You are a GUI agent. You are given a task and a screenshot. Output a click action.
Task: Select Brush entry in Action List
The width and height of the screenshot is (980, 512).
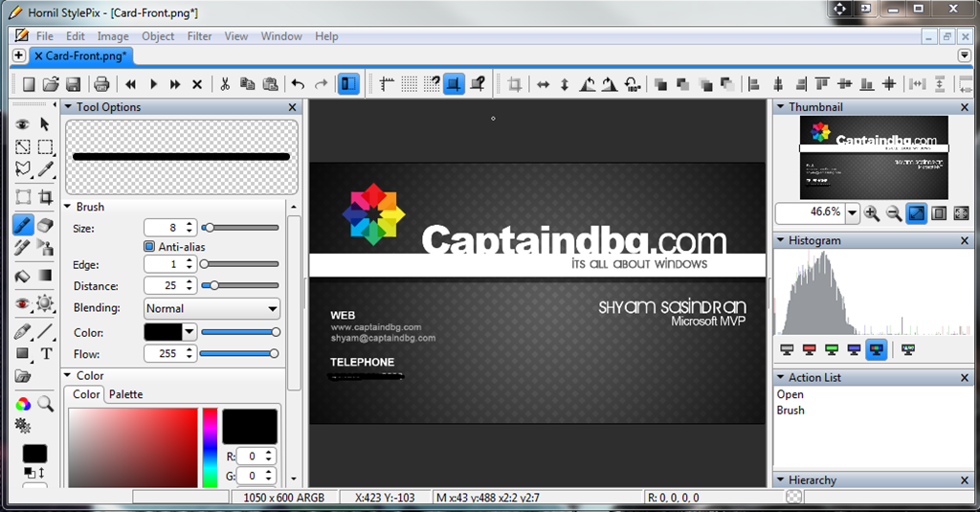(791, 411)
